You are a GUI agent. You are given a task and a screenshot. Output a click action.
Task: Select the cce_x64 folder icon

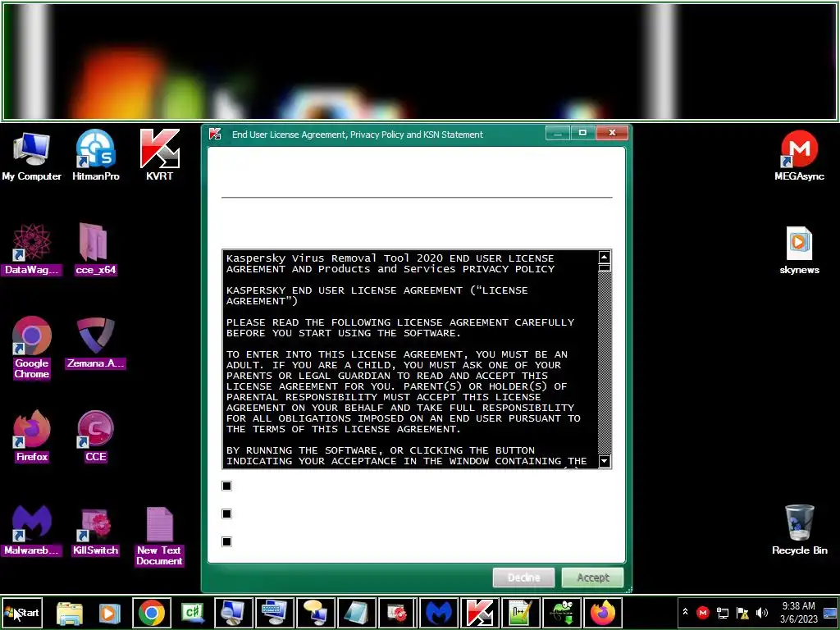point(95,249)
